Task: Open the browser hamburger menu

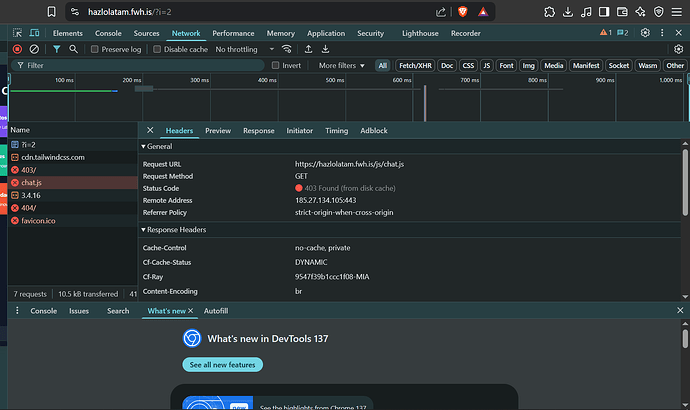Action: (x=677, y=12)
